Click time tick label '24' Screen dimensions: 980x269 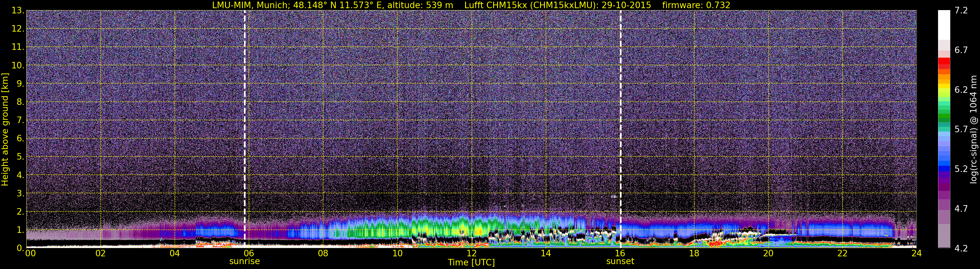pyautogui.click(x=917, y=254)
